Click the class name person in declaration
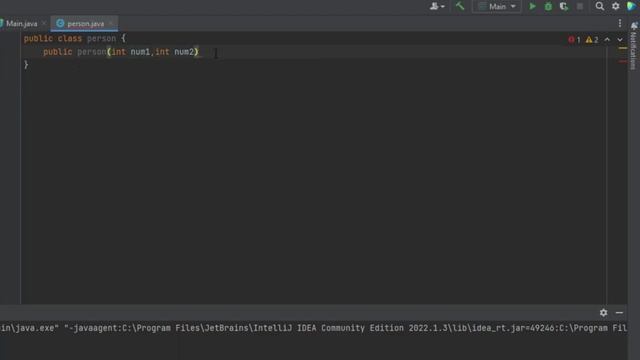 coord(101,39)
